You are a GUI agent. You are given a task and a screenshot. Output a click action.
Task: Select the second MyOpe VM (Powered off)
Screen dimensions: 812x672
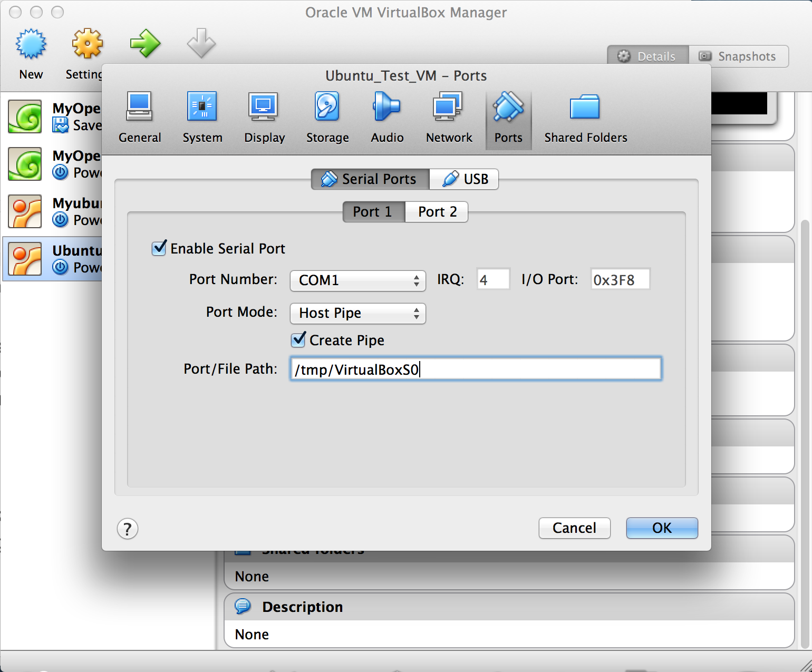pos(53,164)
